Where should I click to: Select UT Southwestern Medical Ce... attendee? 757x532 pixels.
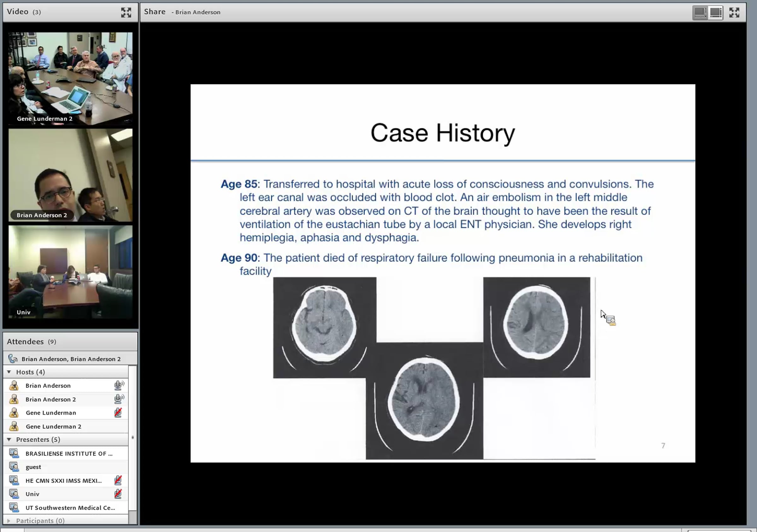(x=66, y=507)
